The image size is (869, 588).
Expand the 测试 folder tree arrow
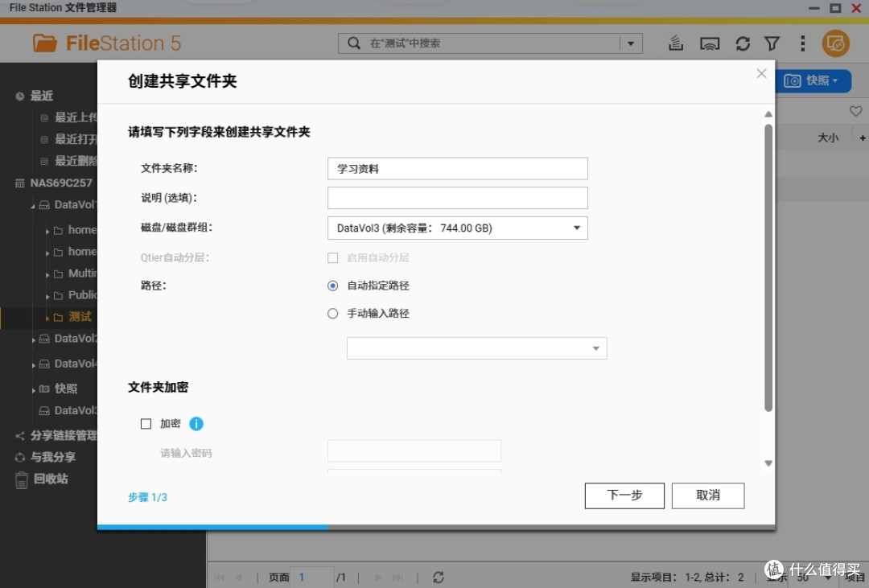click(x=47, y=318)
